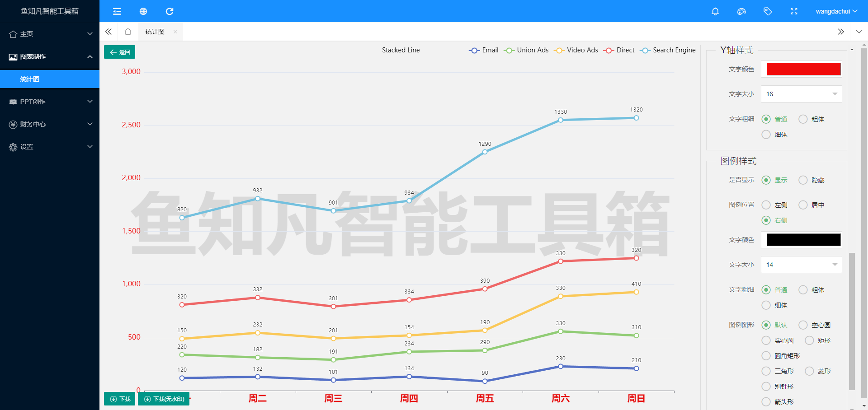Open the tab options chevron
The image size is (868, 410).
pyautogui.click(x=859, y=32)
